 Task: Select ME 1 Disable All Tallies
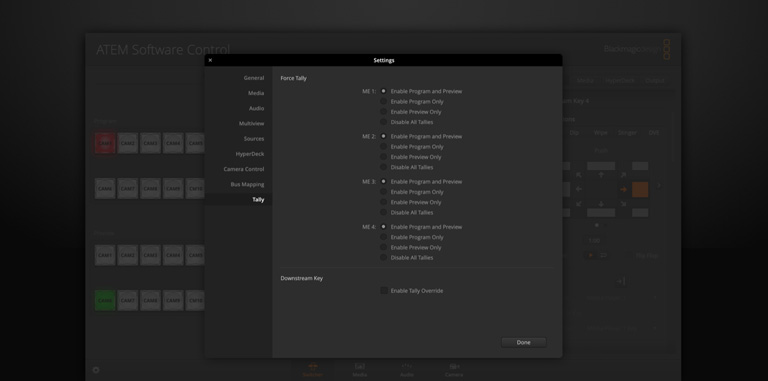click(x=384, y=122)
